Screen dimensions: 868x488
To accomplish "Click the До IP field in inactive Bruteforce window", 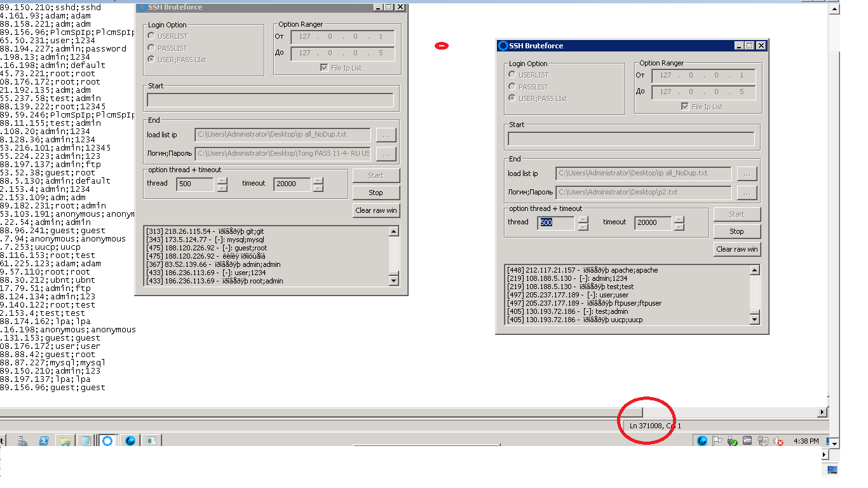I will pos(342,53).
